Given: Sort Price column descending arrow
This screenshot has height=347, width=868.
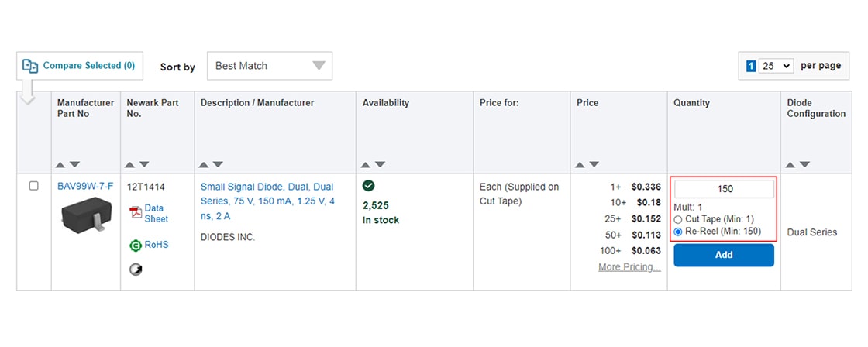Looking at the screenshot, I should pos(594,164).
